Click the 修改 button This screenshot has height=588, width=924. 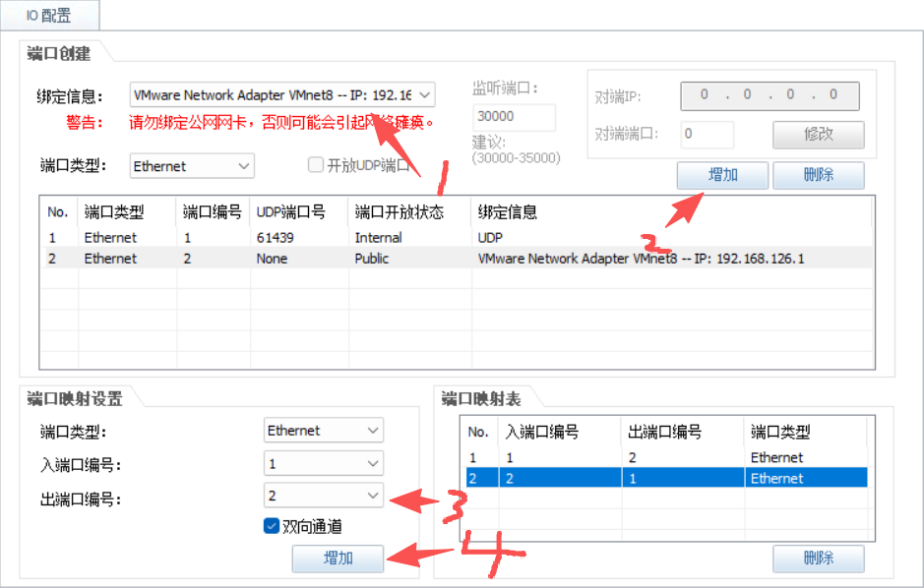coord(819,135)
